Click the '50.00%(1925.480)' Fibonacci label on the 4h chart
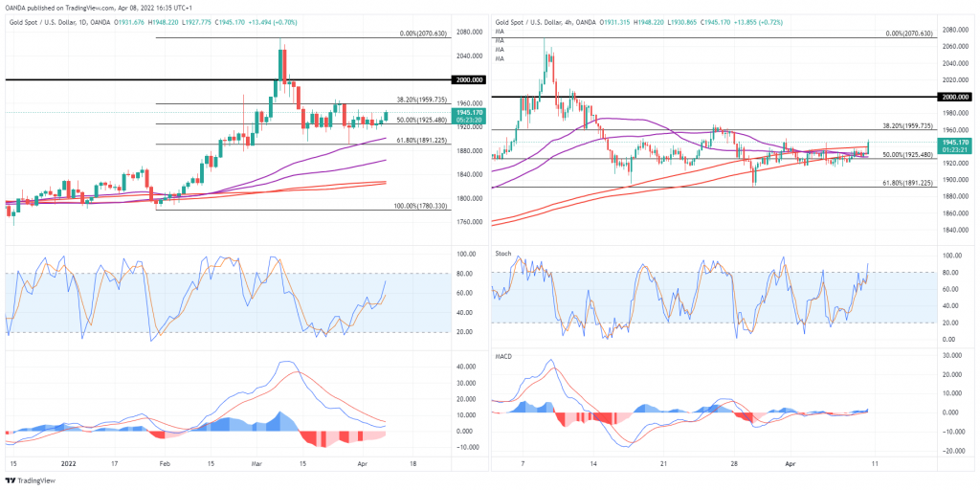Viewport: 980px width, 490px height. 907,154
